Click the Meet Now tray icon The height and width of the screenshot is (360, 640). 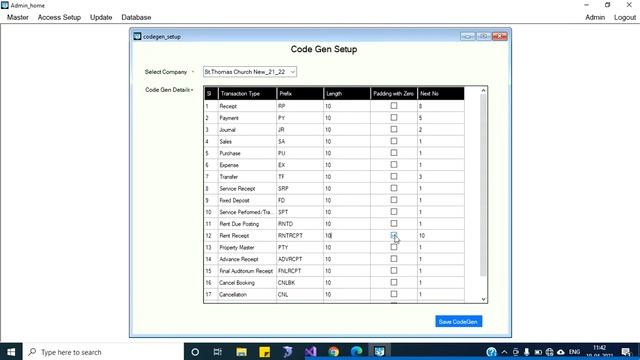click(x=516, y=352)
